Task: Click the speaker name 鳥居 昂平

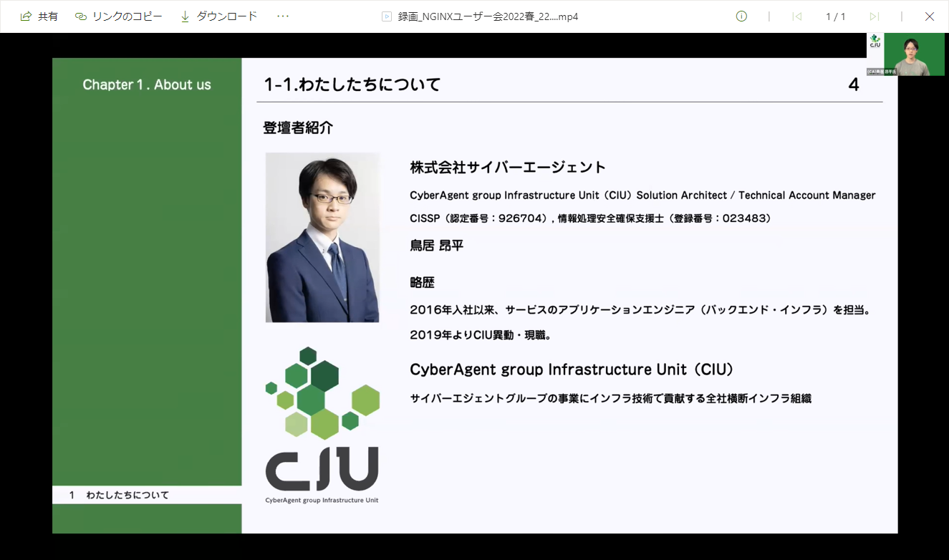Action: click(x=437, y=246)
